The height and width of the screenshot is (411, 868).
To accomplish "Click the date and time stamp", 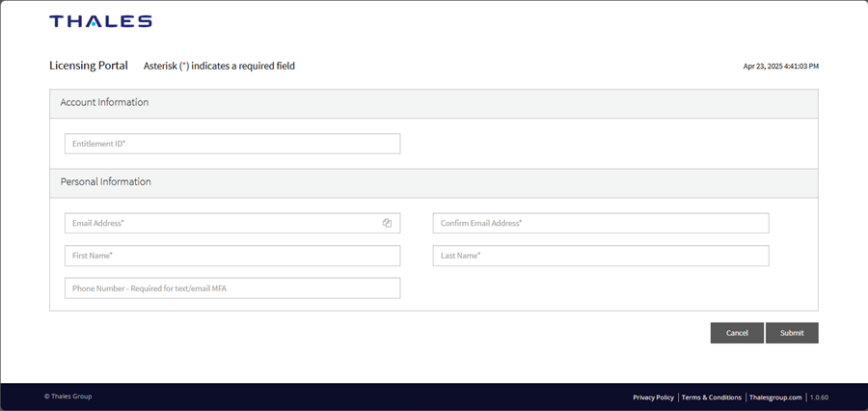I will point(780,67).
